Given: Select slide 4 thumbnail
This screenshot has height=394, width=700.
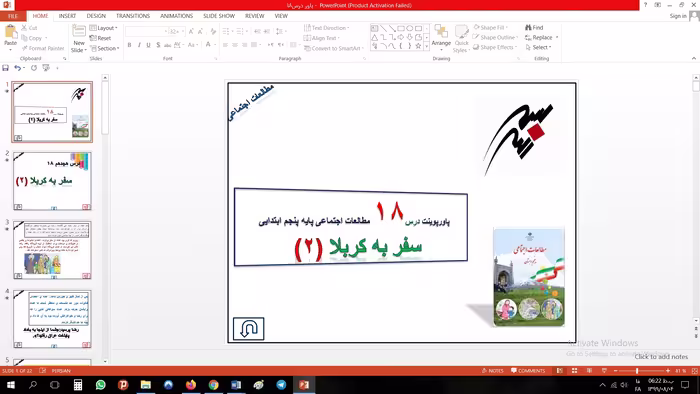Looking at the screenshot, I should coord(52,319).
